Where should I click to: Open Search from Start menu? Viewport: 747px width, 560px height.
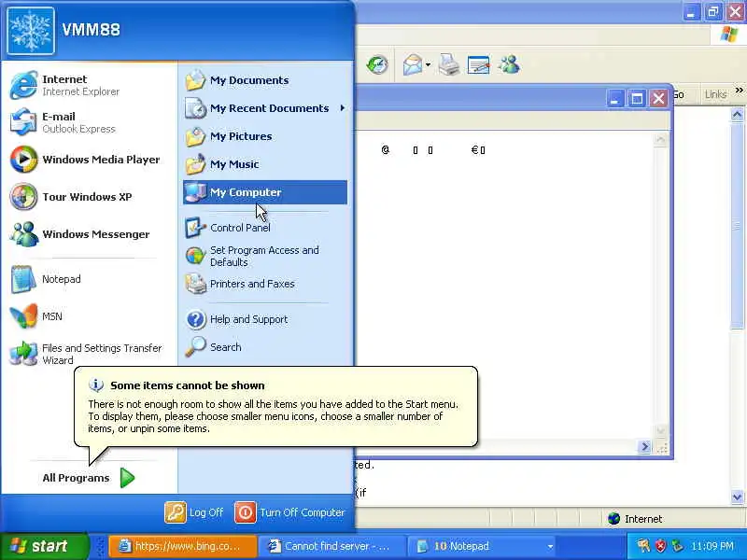[265, 347]
